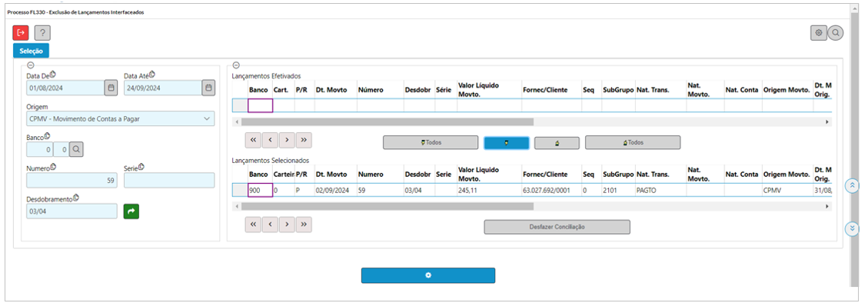Click the double chevron down side button

click(853, 228)
